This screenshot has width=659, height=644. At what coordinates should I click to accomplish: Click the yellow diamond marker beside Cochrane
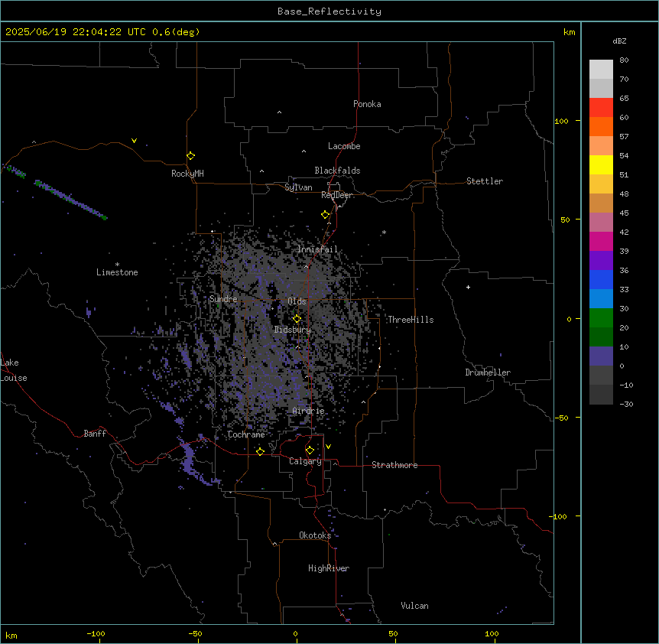coord(260,451)
